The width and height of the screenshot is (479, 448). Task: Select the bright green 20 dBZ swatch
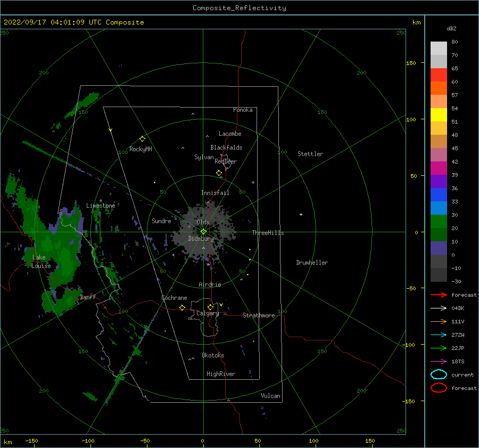tap(439, 222)
